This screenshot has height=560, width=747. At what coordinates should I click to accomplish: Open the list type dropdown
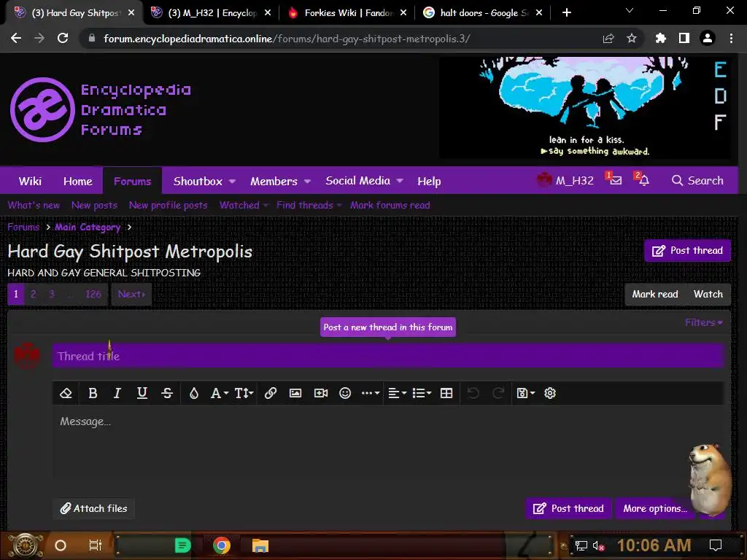(422, 393)
